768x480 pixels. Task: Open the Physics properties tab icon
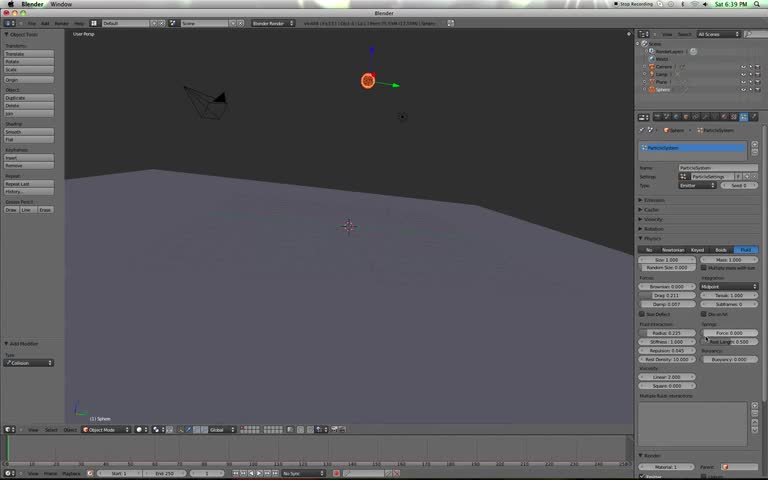click(753, 117)
